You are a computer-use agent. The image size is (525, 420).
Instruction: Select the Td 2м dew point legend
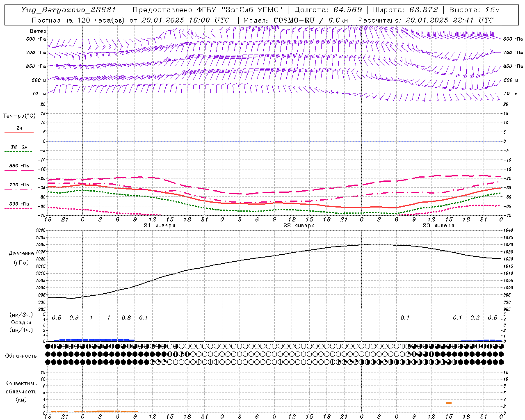(x=19, y=147)
